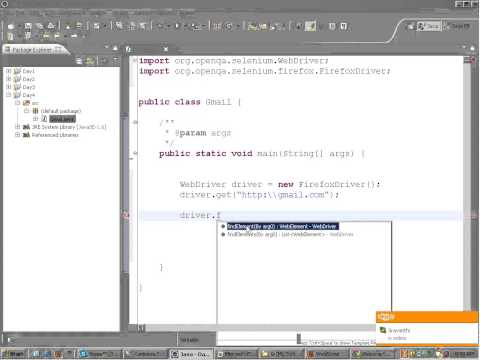Expand the Day1 project node
Viewport: 480px width, 360px height.
point(9,71)
